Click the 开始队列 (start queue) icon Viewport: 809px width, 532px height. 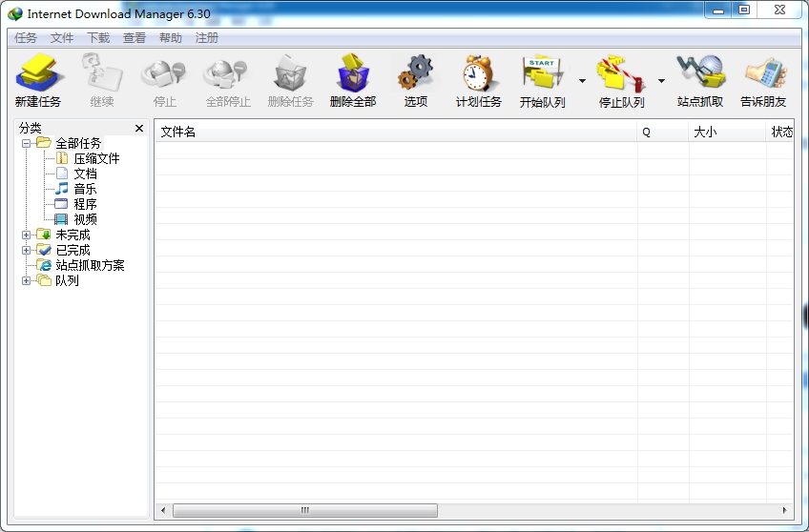[542, 74]
